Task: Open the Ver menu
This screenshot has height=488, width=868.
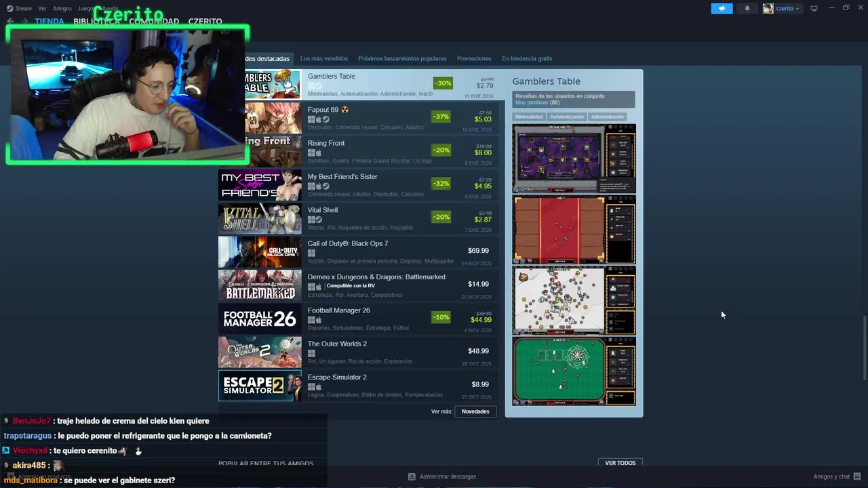Action: (42, 8)
